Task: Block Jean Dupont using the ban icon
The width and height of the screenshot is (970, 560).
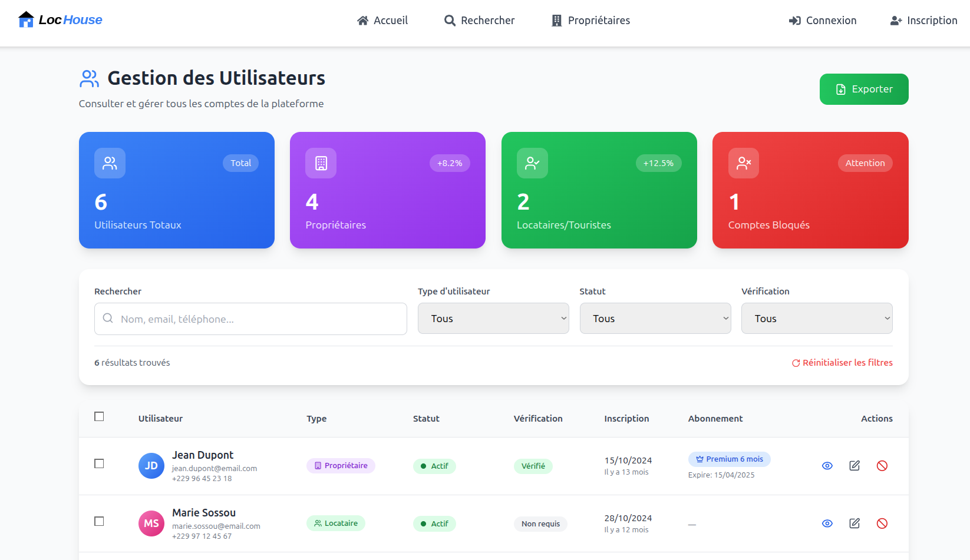Action: (x=882, y=466)
